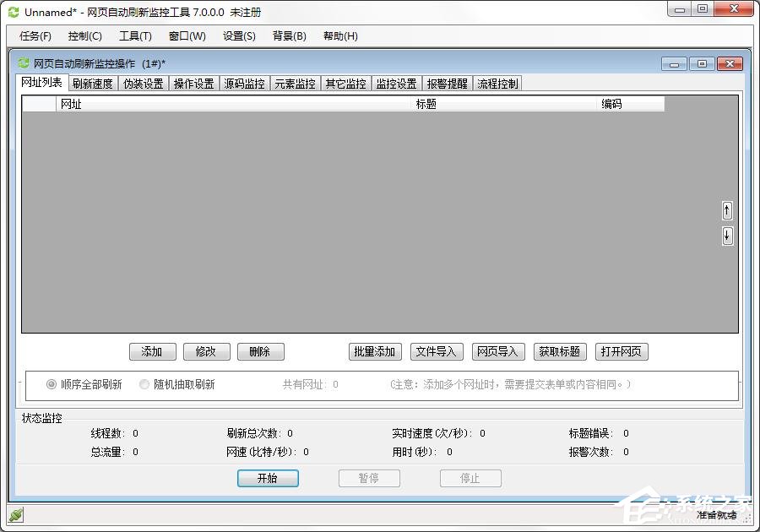Open the 帮助(H) menu
The image size is (760, 532).
point(339,36)
